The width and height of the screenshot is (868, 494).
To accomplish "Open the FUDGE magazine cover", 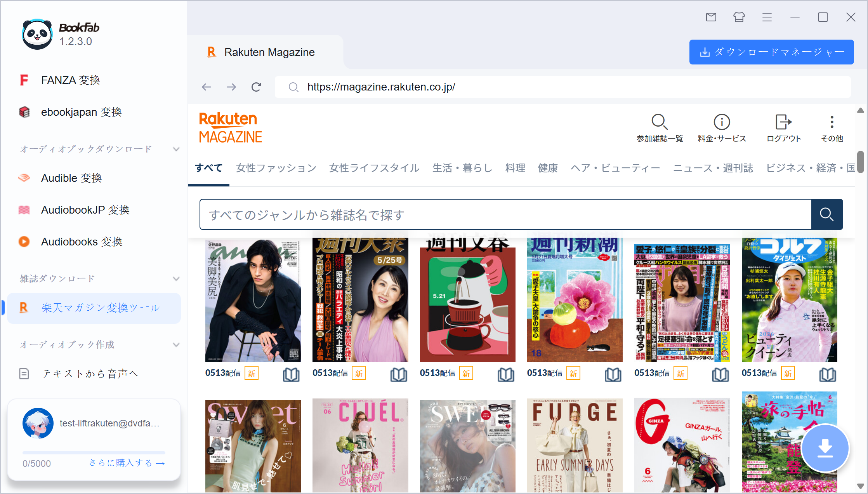I will [575, 445].
